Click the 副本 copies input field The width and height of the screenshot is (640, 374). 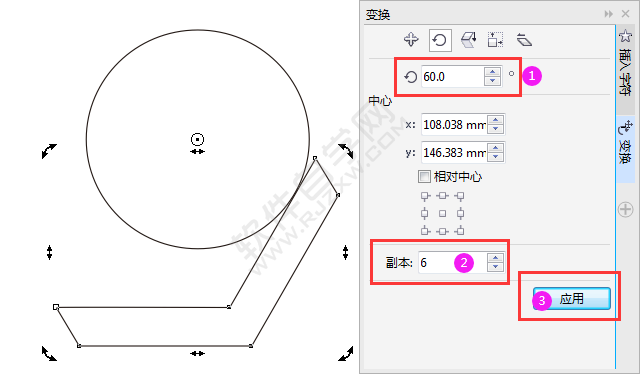coord(452,262)
